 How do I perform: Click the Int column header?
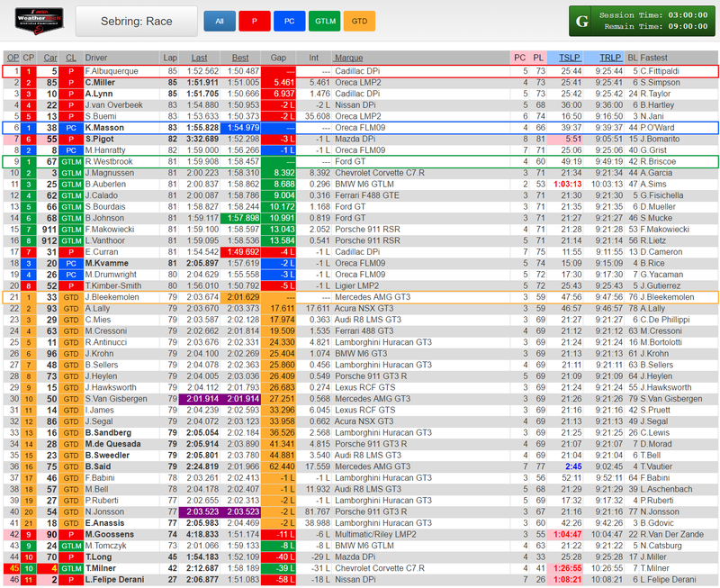pyautogui.click(x=313, y=58)
